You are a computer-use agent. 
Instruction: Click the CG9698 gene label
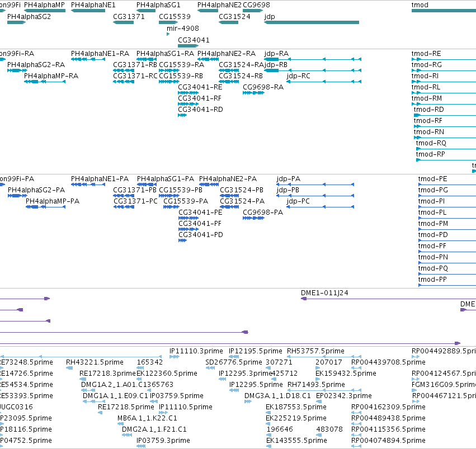256,5
